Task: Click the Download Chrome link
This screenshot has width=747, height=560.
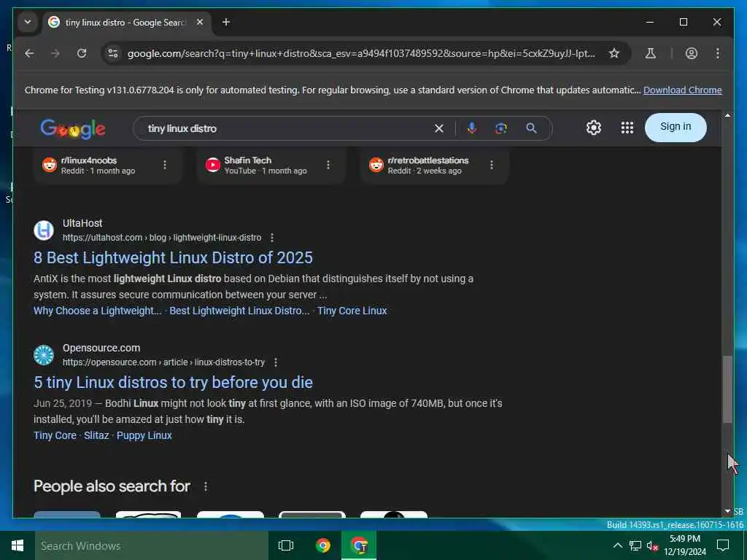Action: pos(682,90)
